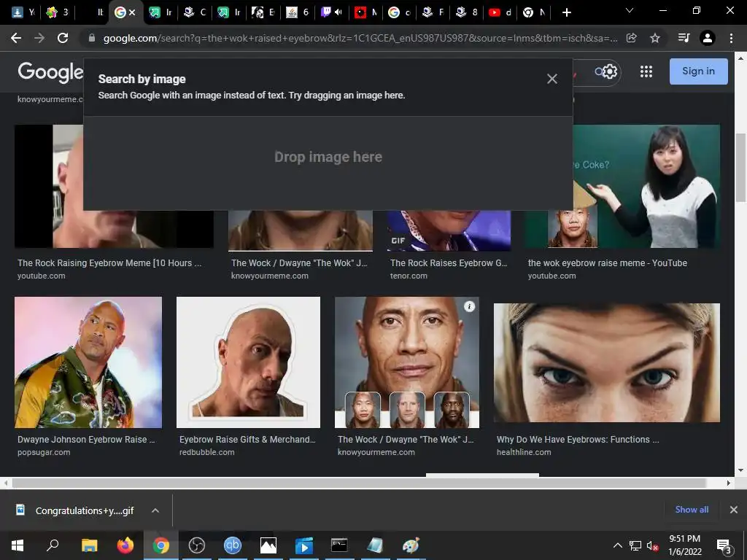Open Eyebrow Raise Gifts & Merchandise link
This screenshot has width=747, height=560.
tap(247, 440)
